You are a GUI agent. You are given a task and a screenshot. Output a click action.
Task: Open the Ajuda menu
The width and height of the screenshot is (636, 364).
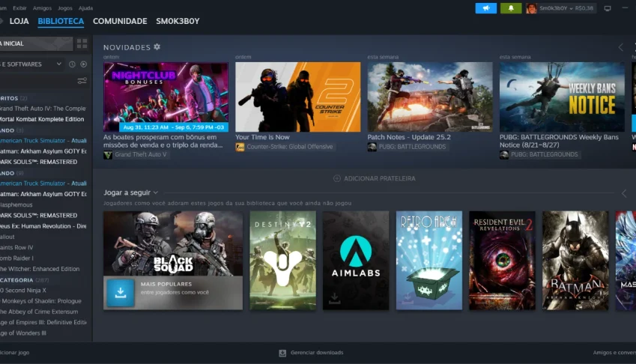click(x=85, y=8)
